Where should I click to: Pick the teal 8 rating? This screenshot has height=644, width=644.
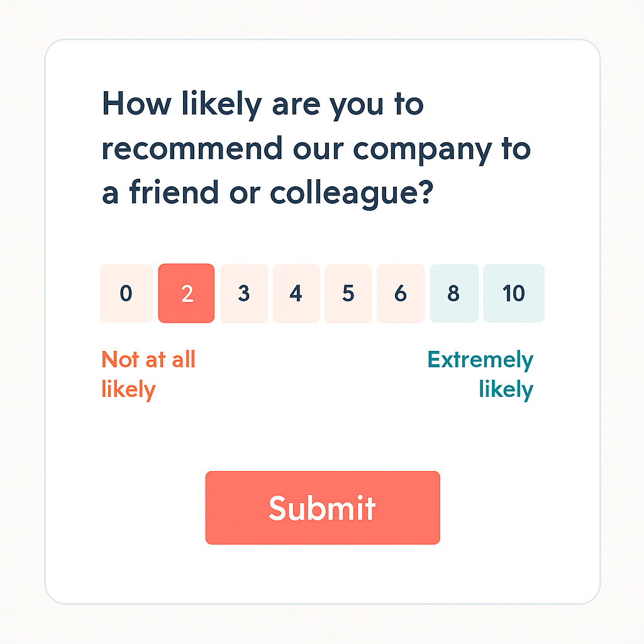tap(453, 293)
